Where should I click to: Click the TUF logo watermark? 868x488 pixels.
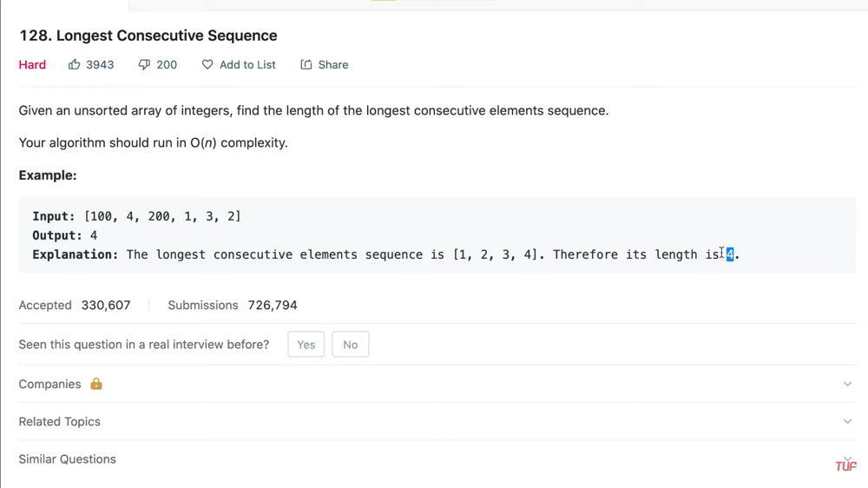point(845,466)
